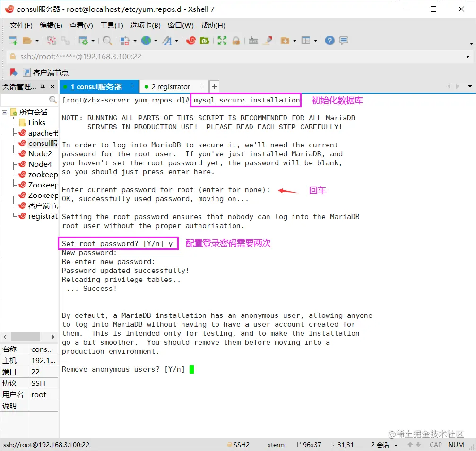Click the session manager search field
The height and width of the screenshot is (451, 476).
(x=25, y=100)
